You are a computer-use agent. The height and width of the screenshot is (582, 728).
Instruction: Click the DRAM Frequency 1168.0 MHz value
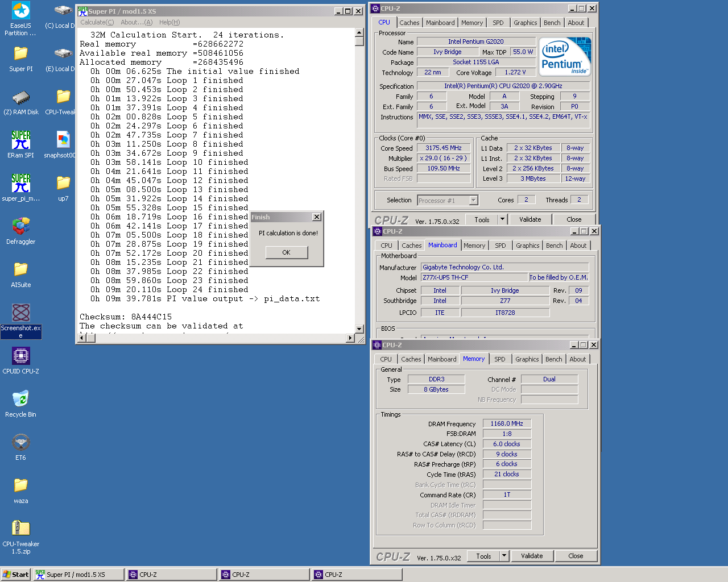(x=507, y=423)
